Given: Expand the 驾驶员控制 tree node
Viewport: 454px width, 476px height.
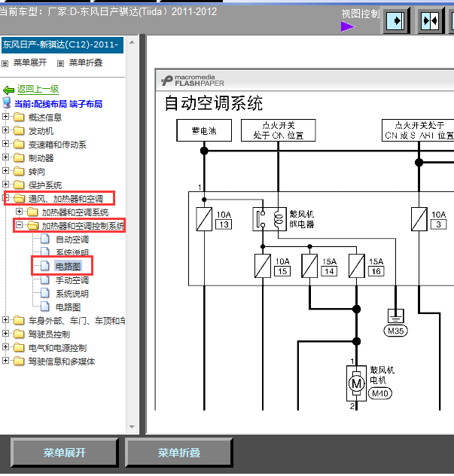Looking at the screenshot, I should pos(5,334).
